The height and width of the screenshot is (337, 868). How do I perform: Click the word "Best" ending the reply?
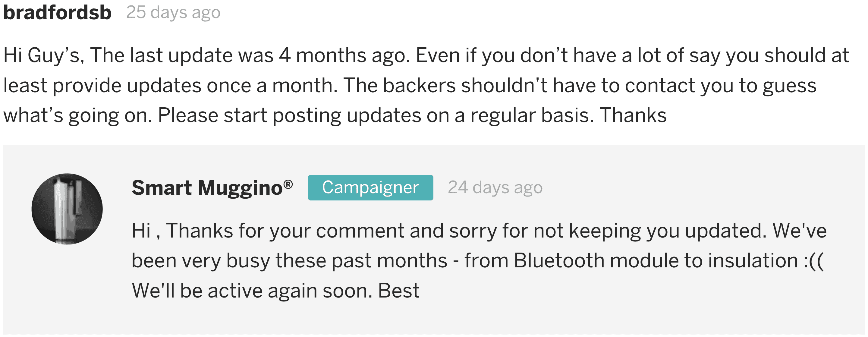[x=399, y=291]
